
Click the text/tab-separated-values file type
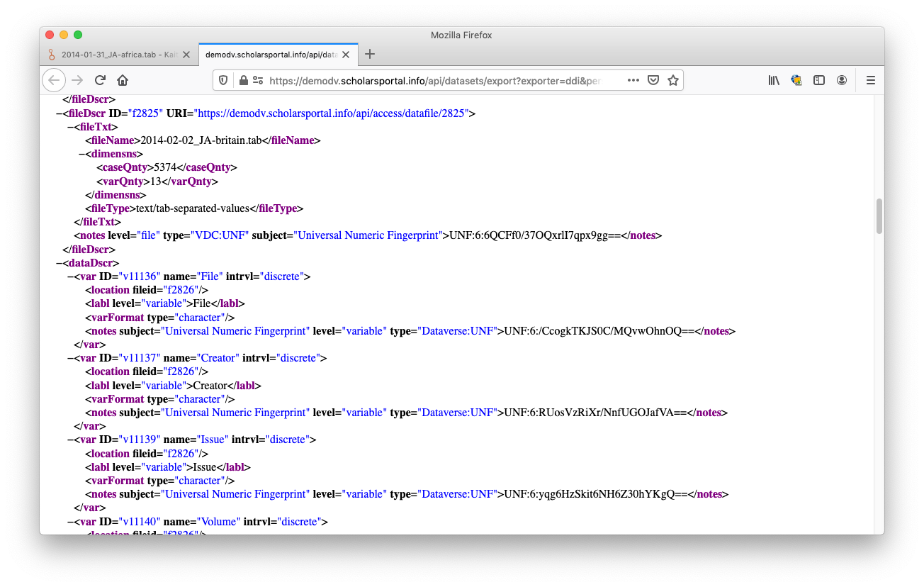pyautogui.click(x=193, y=208)
